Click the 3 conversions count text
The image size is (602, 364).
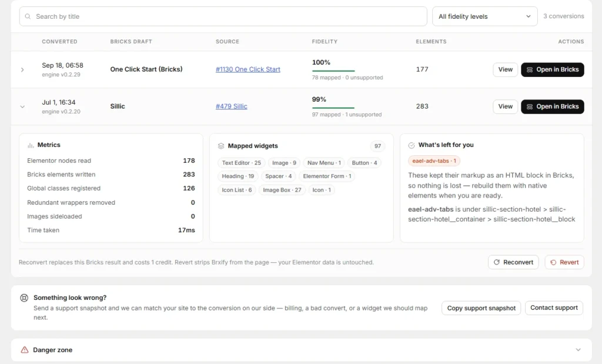tap(563, 16)
